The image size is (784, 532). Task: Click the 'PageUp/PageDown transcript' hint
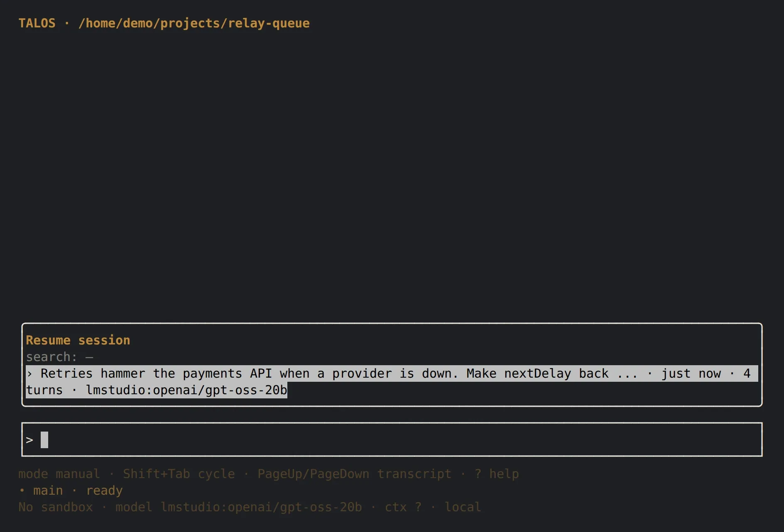coord(355,474)
